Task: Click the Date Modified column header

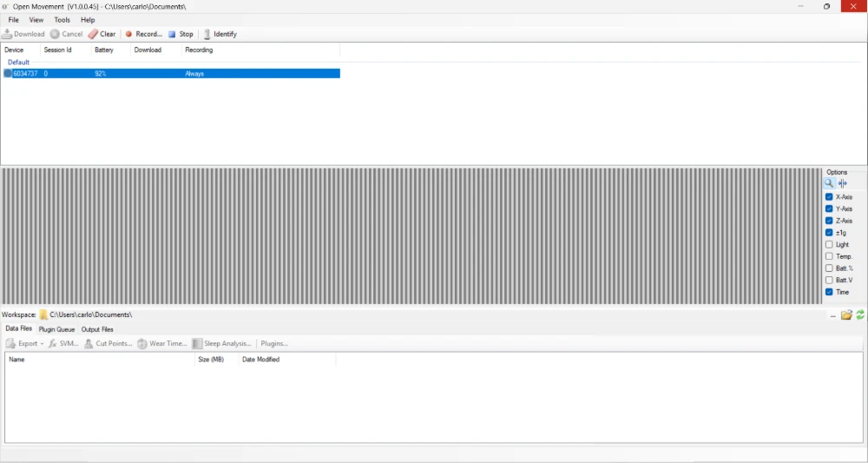Action: 287,360
